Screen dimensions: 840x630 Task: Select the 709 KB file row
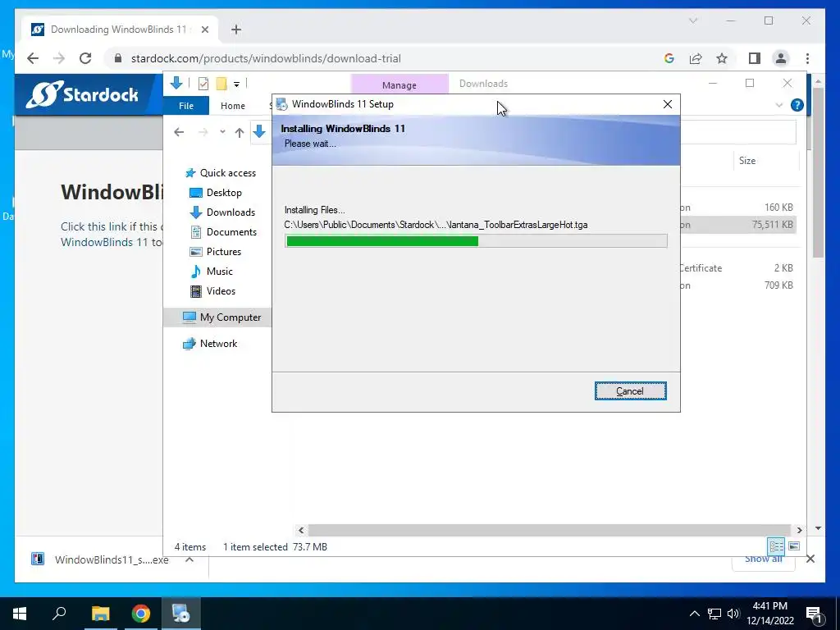(x=738, y=285)
